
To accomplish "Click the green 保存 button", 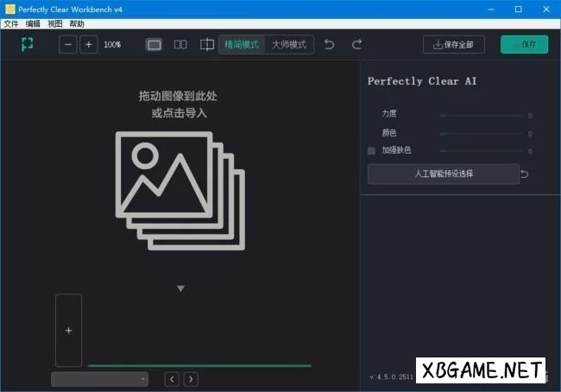I will click(524, 45).
